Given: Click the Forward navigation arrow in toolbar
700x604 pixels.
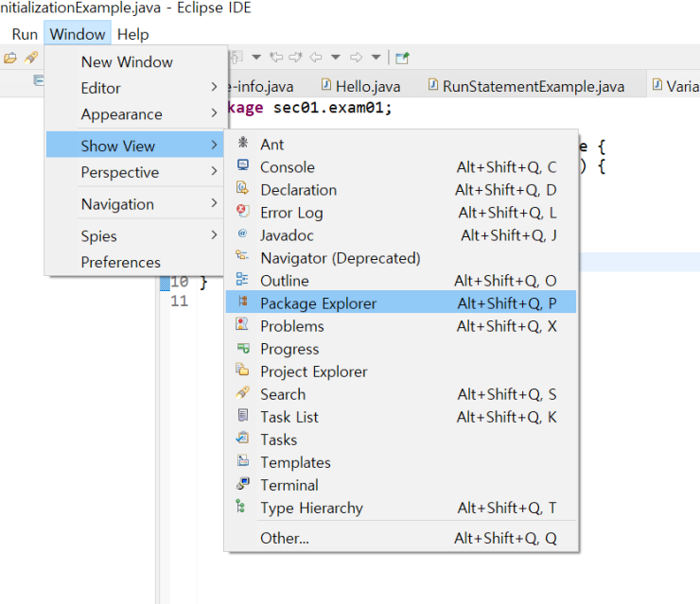Looking at the screenshot, I should (x=356, y=57).
